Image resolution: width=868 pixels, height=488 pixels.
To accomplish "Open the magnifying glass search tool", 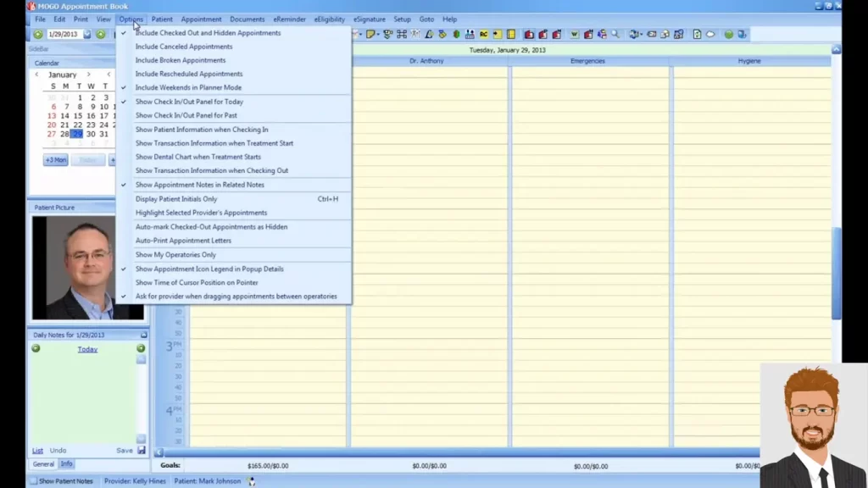I will pos(615,34).
